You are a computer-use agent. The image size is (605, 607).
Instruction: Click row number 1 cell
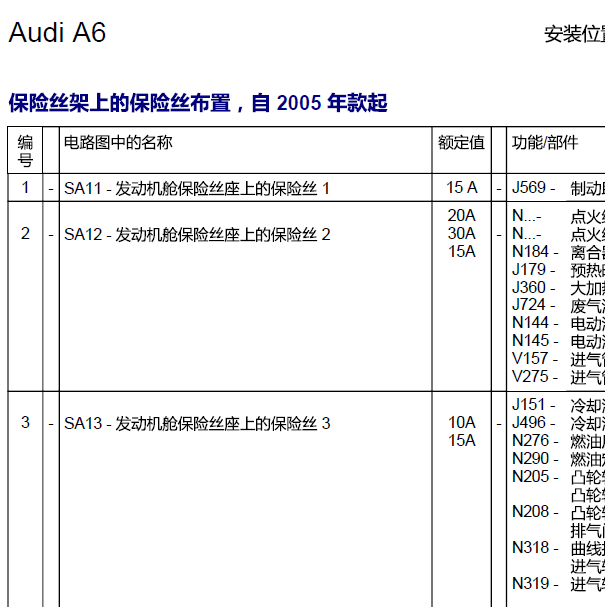click(25, 187)
